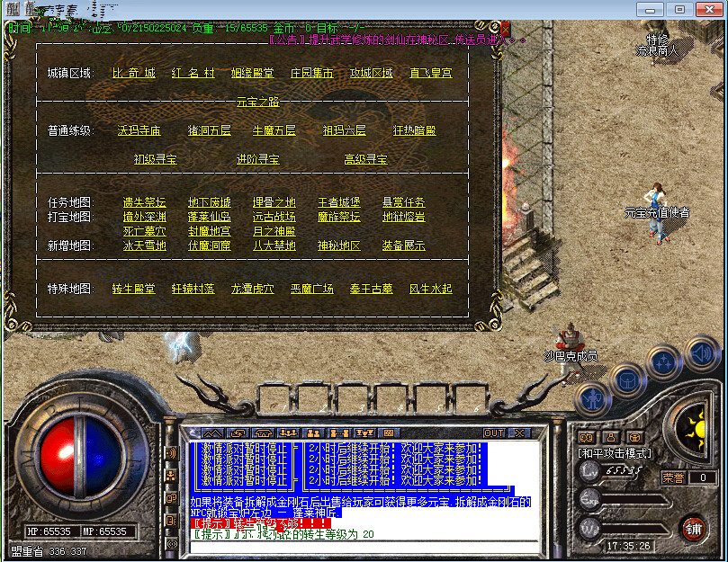This screenshot has height=562, width=728.
Task: Click the X button on chat toolbar
Action: pos(521,433)
